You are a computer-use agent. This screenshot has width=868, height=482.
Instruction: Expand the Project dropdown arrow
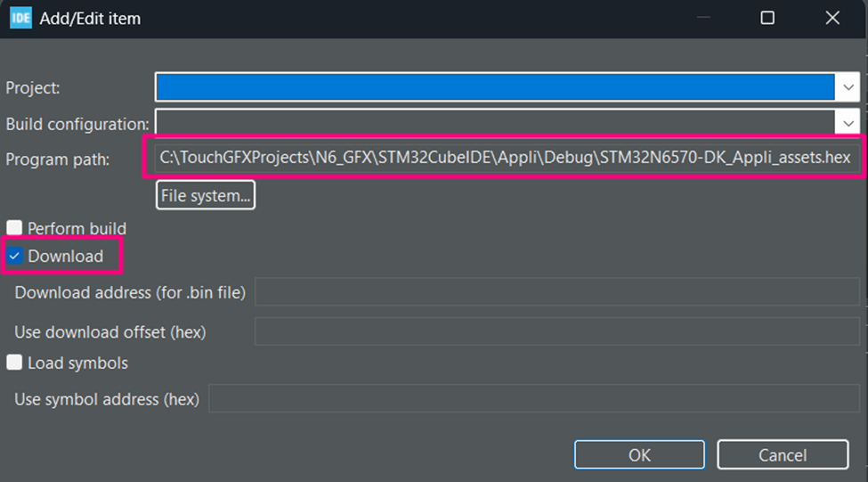pos(846,87)
